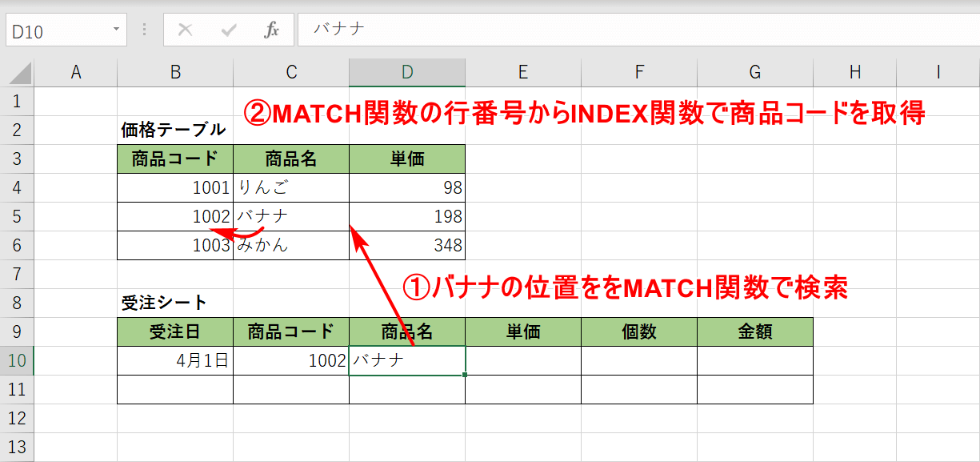
Task: Select column D by clicking its header
Action: pyautogui.click(x=406, y=71)
